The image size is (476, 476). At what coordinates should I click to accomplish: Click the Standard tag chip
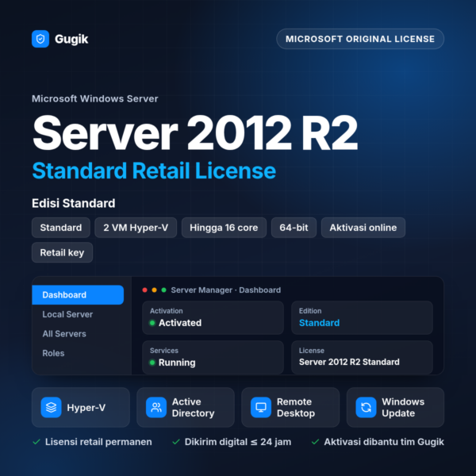coord(61,228)
